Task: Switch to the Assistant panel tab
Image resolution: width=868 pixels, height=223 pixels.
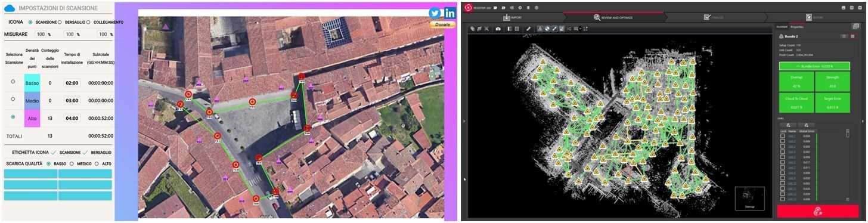Action: click(782, 27)
